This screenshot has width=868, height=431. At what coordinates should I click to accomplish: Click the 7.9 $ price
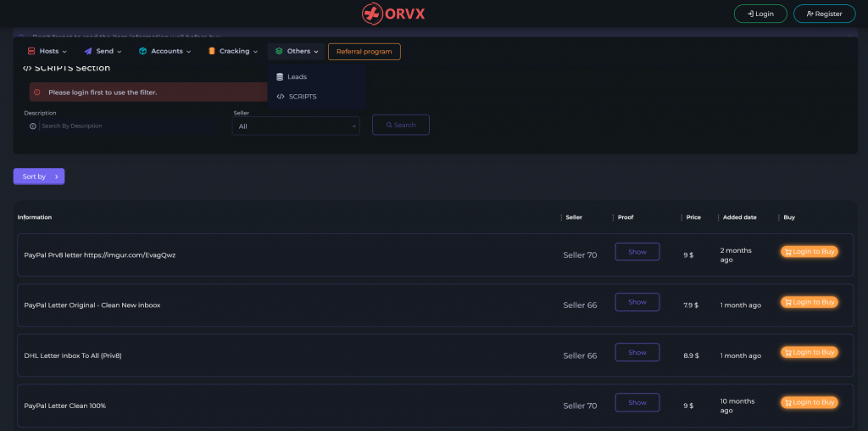[x=691, y=305]
